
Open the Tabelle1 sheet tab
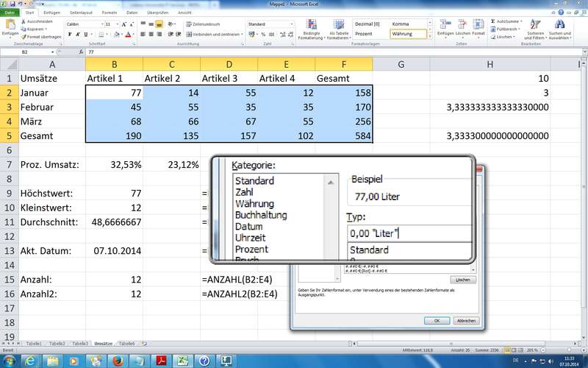[34, 344]
